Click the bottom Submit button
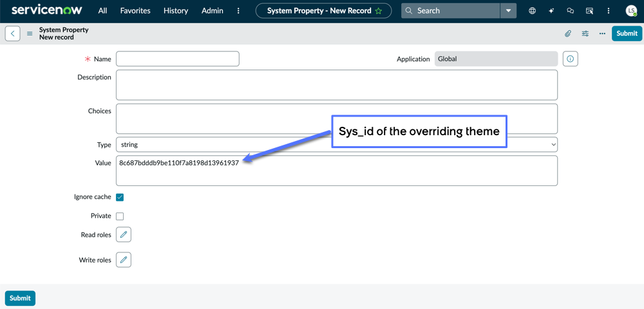 pyautogui.click(x=20, y=298)
